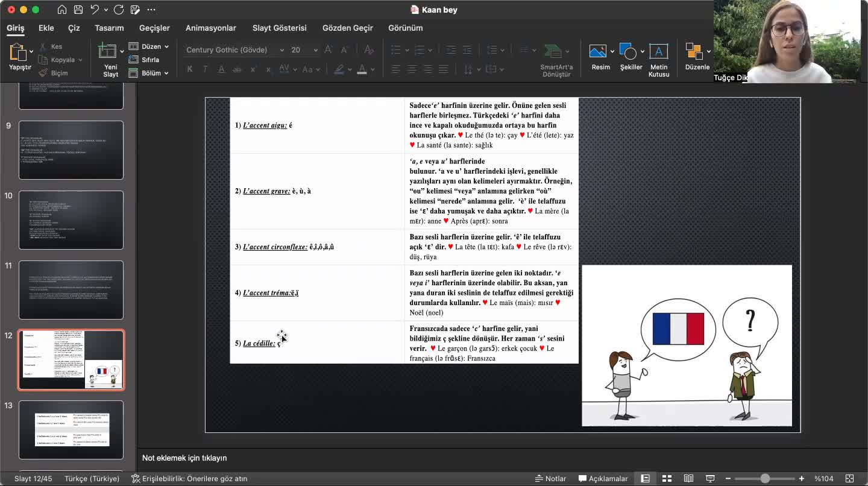Start slide show from the status bar
868x486 pixels.
tap(710, 479)
